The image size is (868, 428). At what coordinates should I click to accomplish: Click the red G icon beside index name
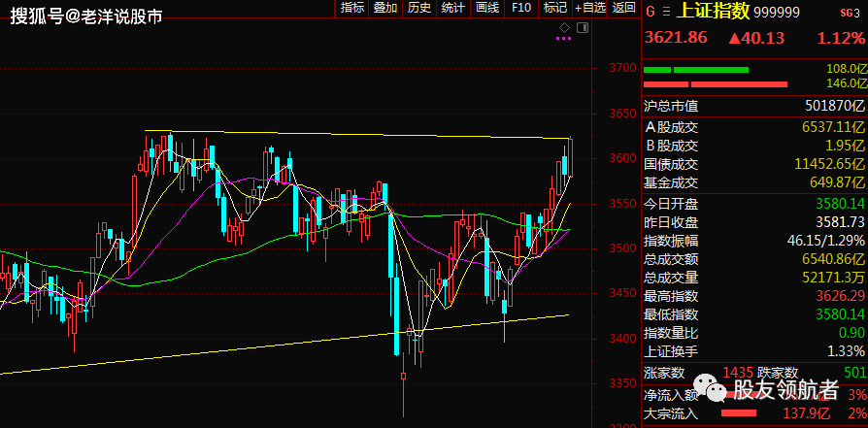coord(651,10)
